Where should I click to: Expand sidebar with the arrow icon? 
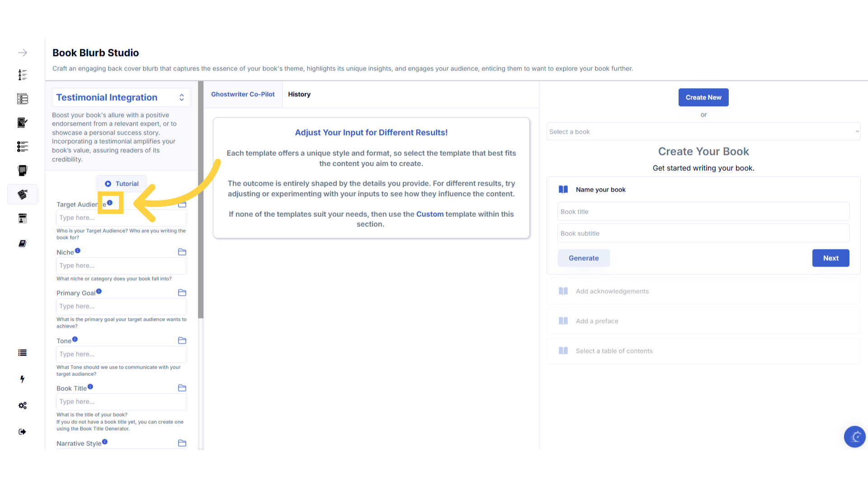point(23,53)
